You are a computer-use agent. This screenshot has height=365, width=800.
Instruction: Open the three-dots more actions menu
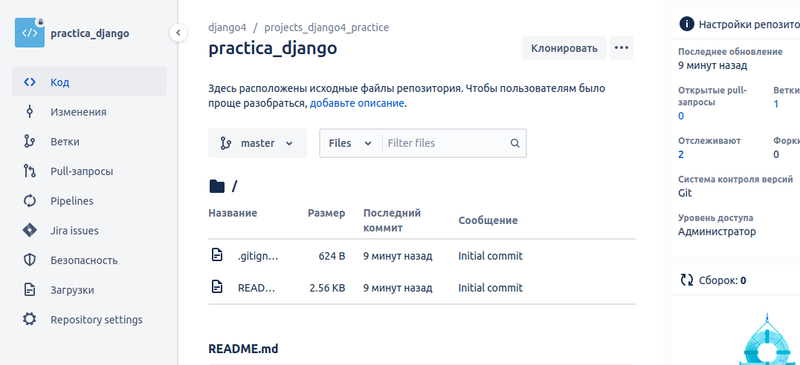[621, 47]
